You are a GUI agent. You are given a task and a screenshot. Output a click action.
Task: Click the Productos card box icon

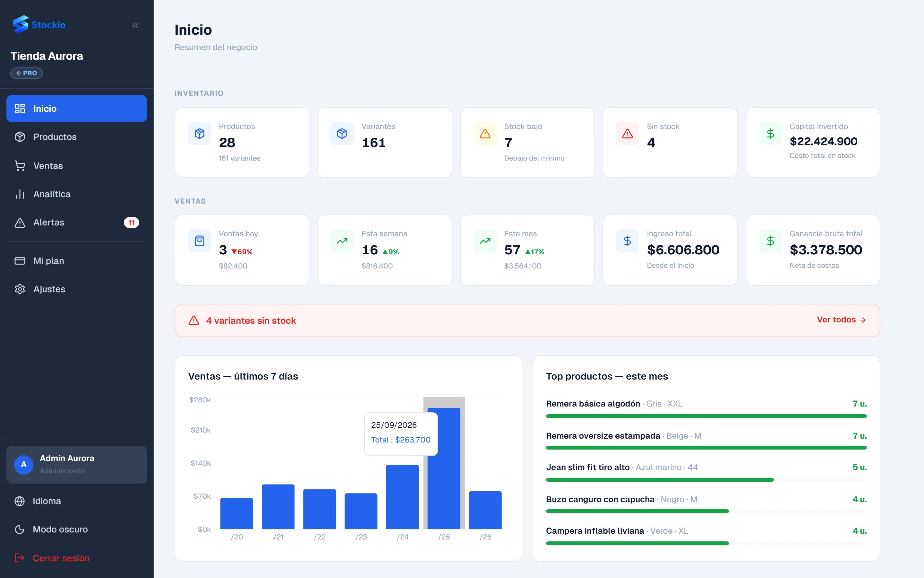pyautogui.click(x=200, y=133)
